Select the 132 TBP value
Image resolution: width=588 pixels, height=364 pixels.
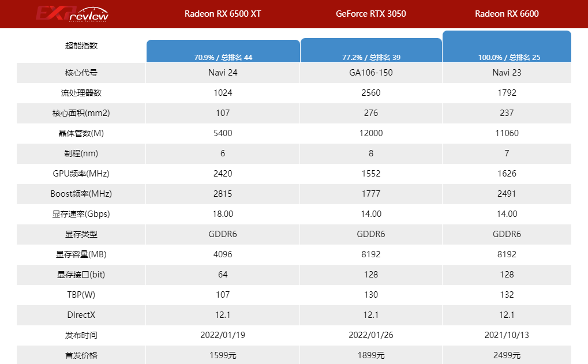pos(507,295)
